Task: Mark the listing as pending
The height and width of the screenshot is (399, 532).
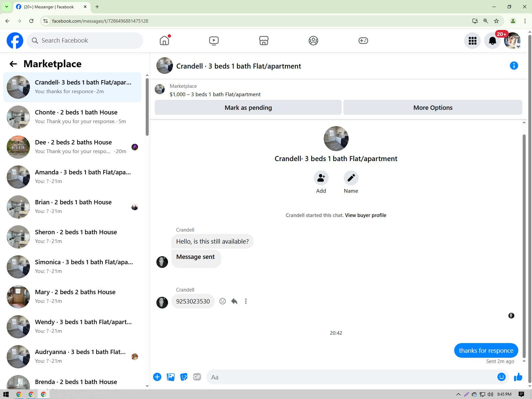Action: coord(248,107)
